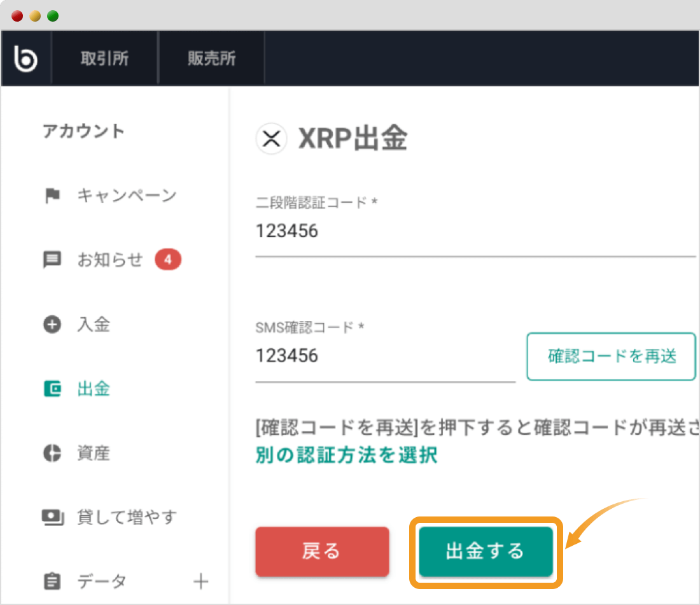Switch to the 取引所 tab
700x605 pixels.
point(104,58)
